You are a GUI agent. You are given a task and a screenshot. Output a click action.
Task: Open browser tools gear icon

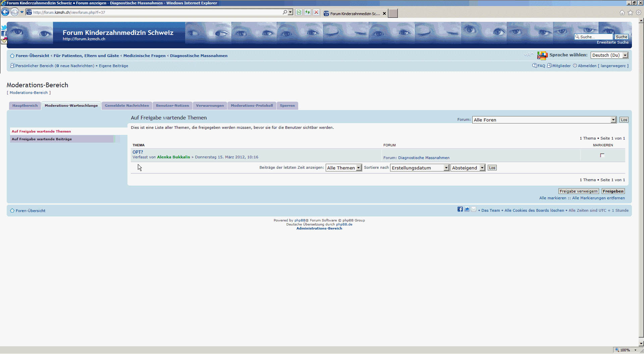639,13
